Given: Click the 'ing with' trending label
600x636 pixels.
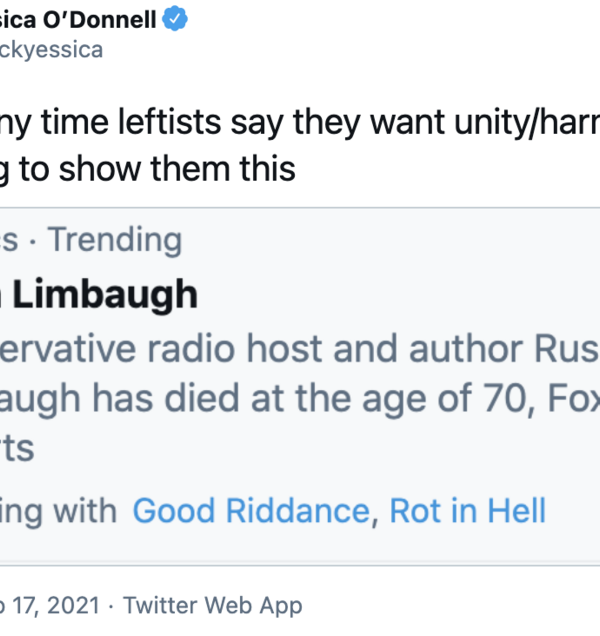Looking at the screenshot, I should tap(58, 511).
